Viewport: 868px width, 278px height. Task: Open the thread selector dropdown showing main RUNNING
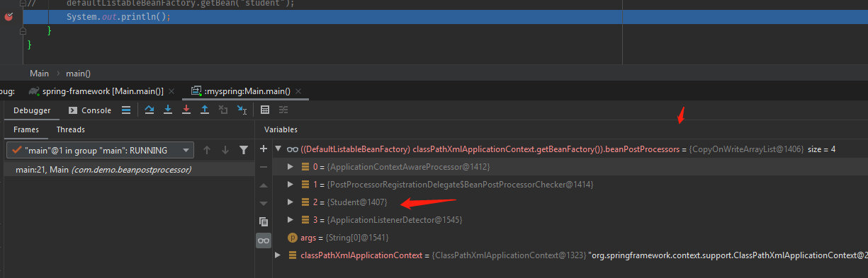click(100, 150)
